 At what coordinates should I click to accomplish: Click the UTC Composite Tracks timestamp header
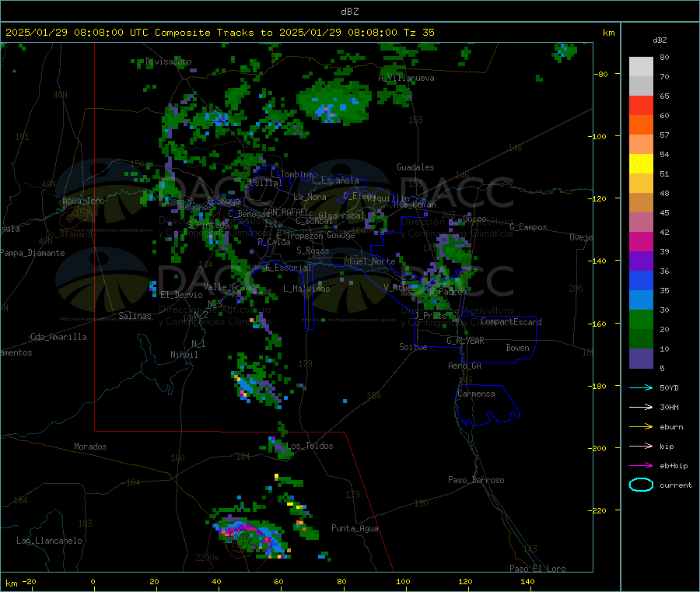[x=219, y=33]
